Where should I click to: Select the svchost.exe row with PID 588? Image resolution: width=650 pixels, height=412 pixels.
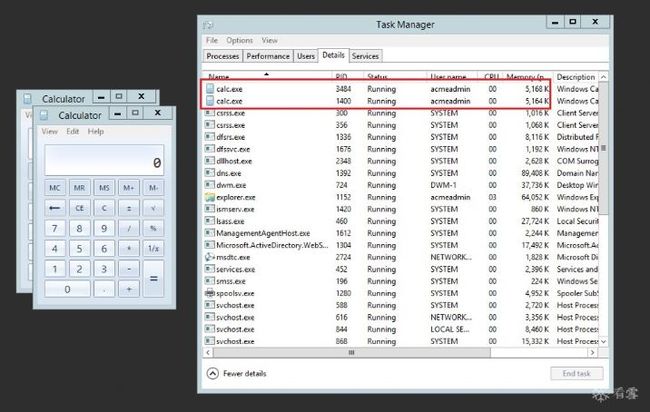pos(401,305)
